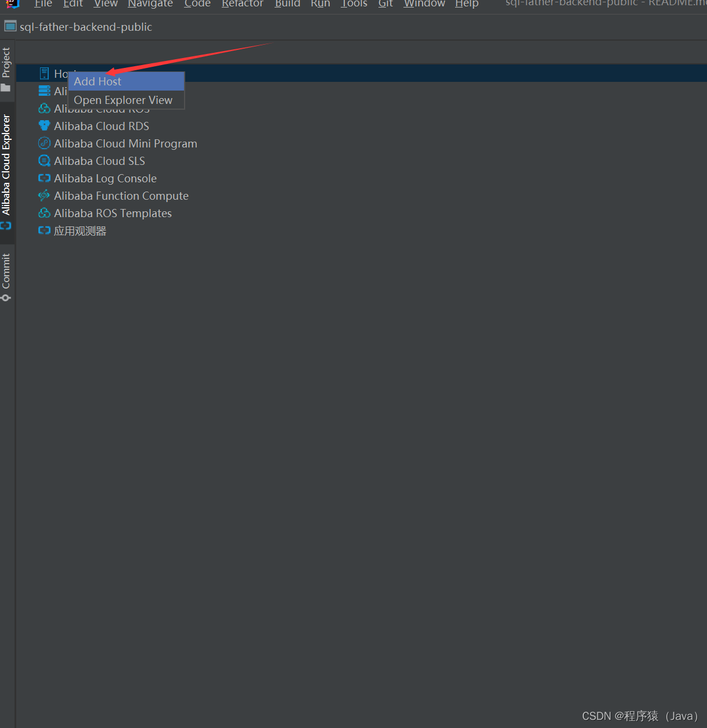Open the Navigate menu

150,3
